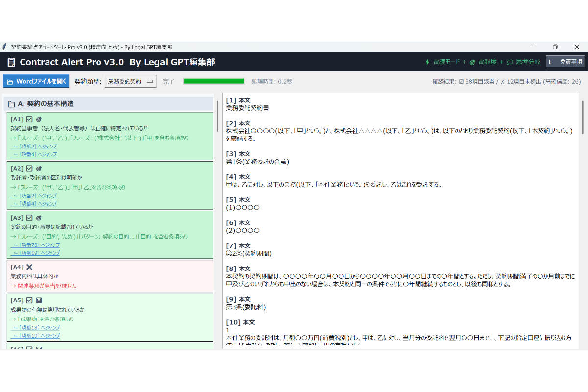Click the lightning bolt high-speed mode icon

point(427,62)
